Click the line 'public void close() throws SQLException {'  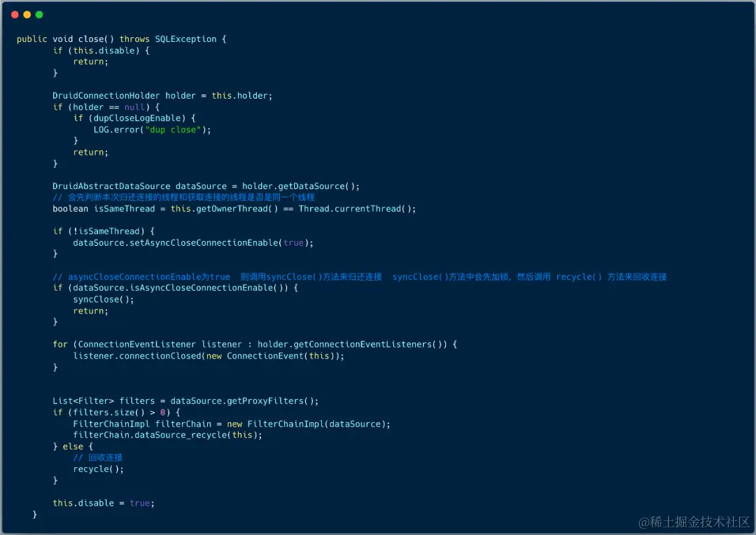pyautogui.click(x=122, y=39)
